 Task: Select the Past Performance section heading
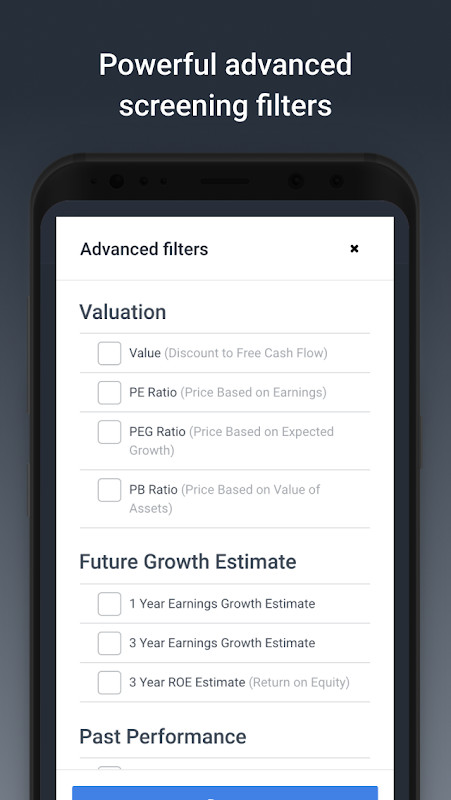click(163, 736)
